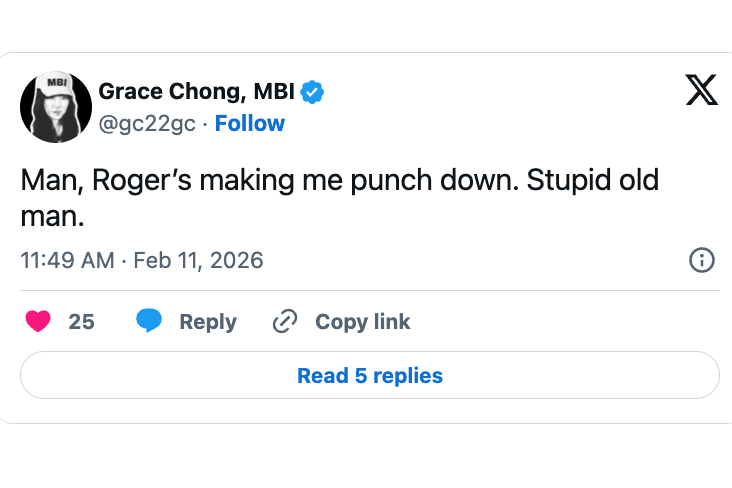Click the chain link icon

point(285,321)
